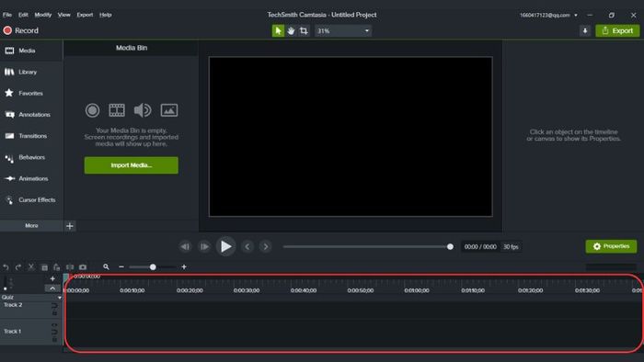Screen dimensions: 644x362
Task: Click the green Export button
Action: [617, 30]
